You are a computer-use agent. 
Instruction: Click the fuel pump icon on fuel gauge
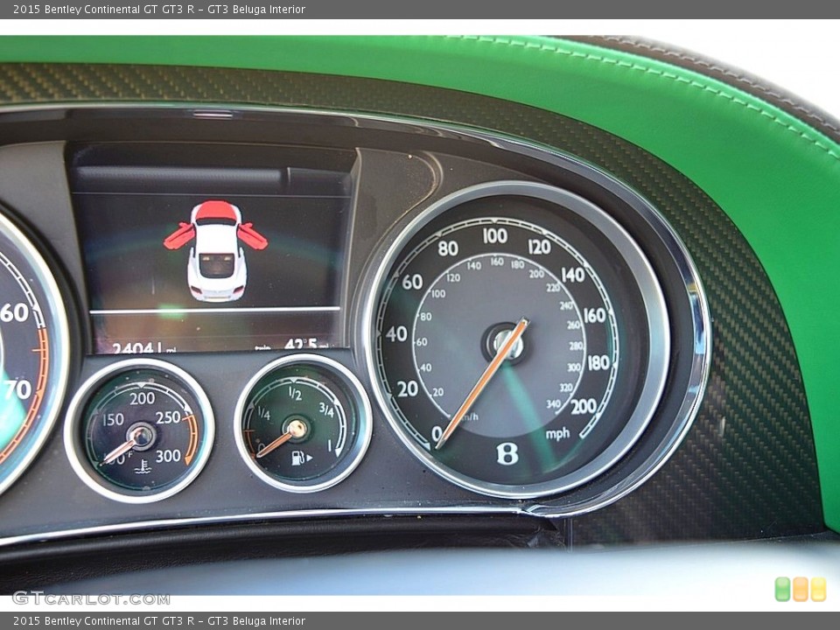point(298,458)
